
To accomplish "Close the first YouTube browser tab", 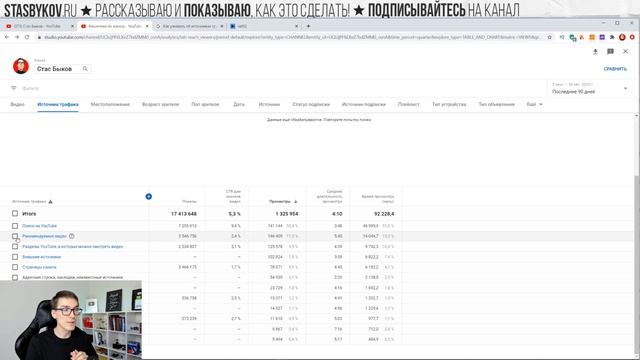I will (72, 26).
